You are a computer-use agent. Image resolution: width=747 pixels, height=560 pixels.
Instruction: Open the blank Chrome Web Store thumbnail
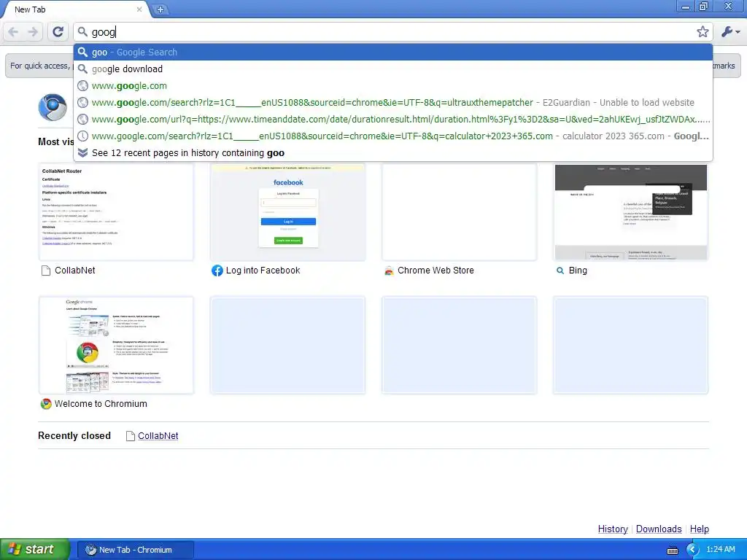[460, 212]
